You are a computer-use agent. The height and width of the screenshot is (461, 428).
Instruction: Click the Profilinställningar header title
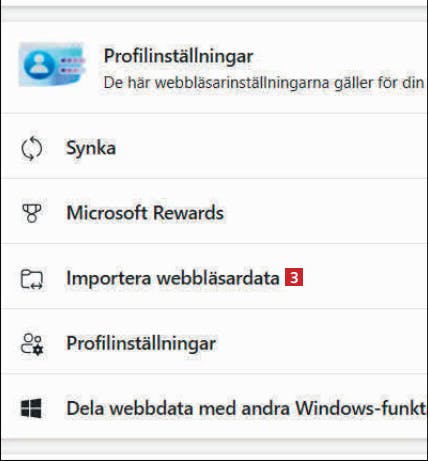tap(178, 56)
